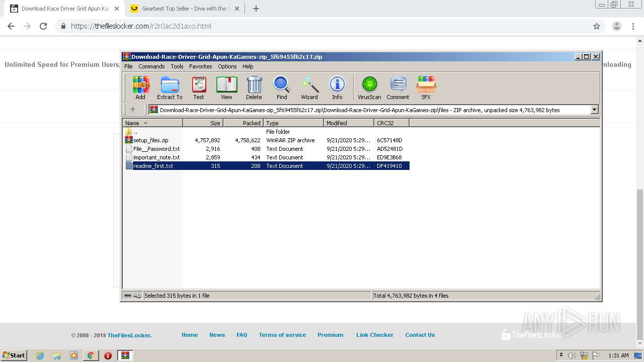This screenshot has width=644, height=362.
Task: Reload the current page
Action: tap(43, 26)
